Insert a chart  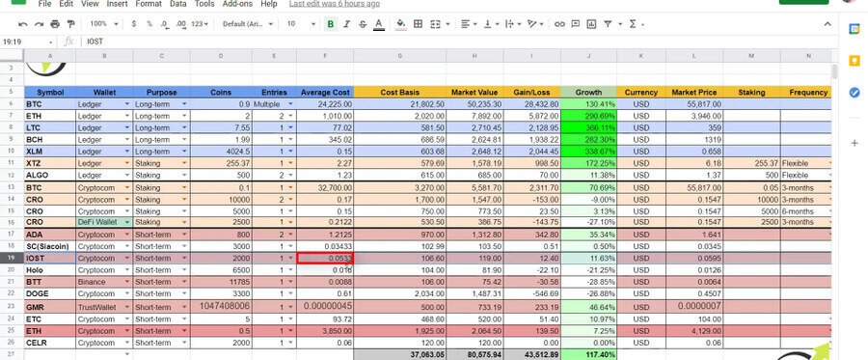click(592, 24)
